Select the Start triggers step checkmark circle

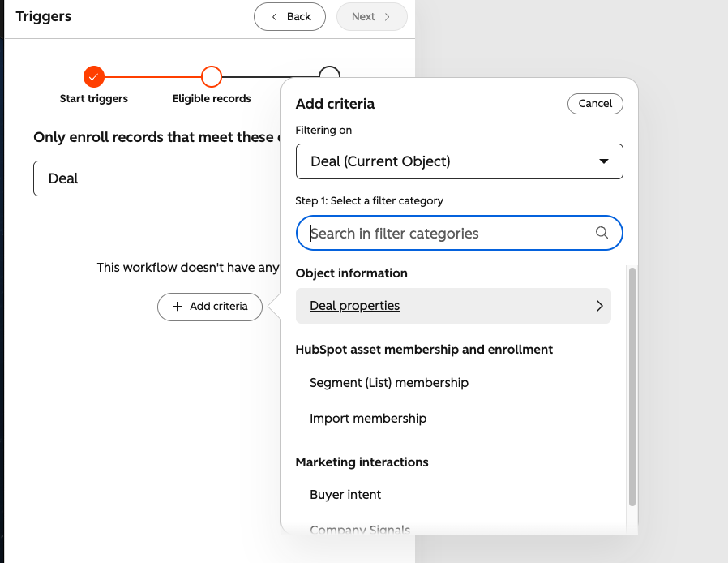click(94, 76)
